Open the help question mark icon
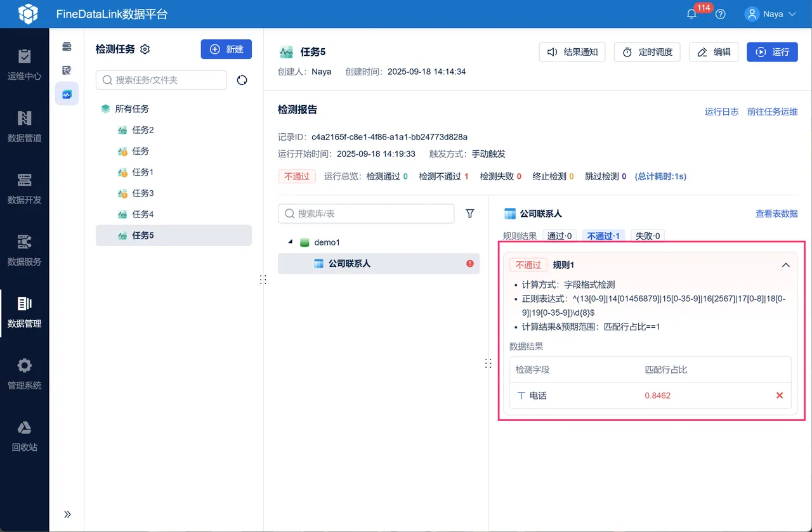Image resolution: width=812 pixels, height=532 pixels. pyautogui.click(x=720, y=14)
